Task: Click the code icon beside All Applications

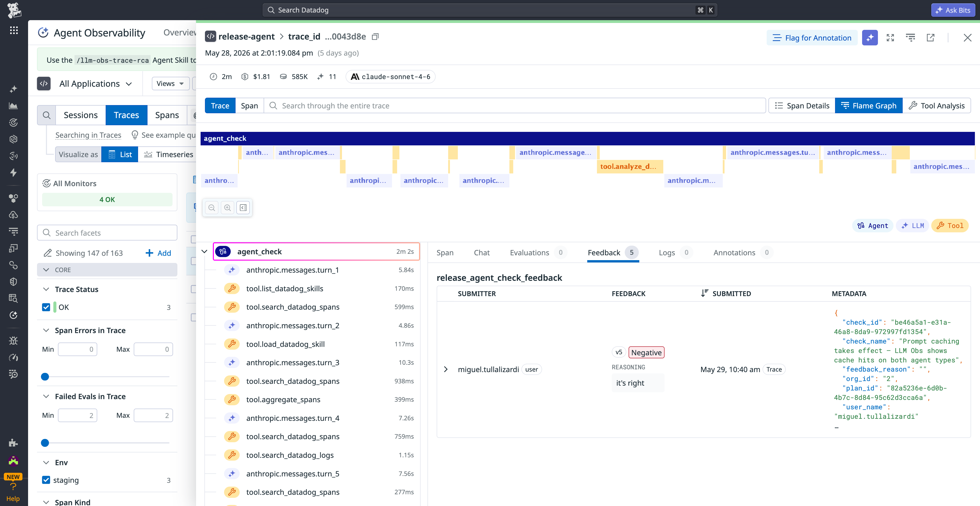Action: [x=44, y=84]
